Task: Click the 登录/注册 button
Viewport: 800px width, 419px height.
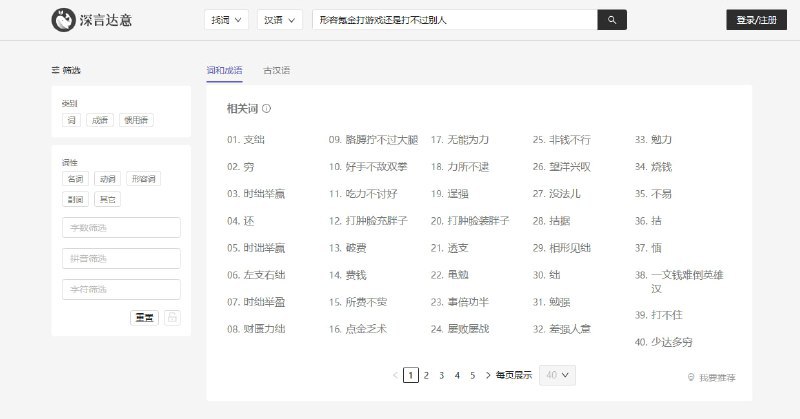Action: [x=756, y=19]
